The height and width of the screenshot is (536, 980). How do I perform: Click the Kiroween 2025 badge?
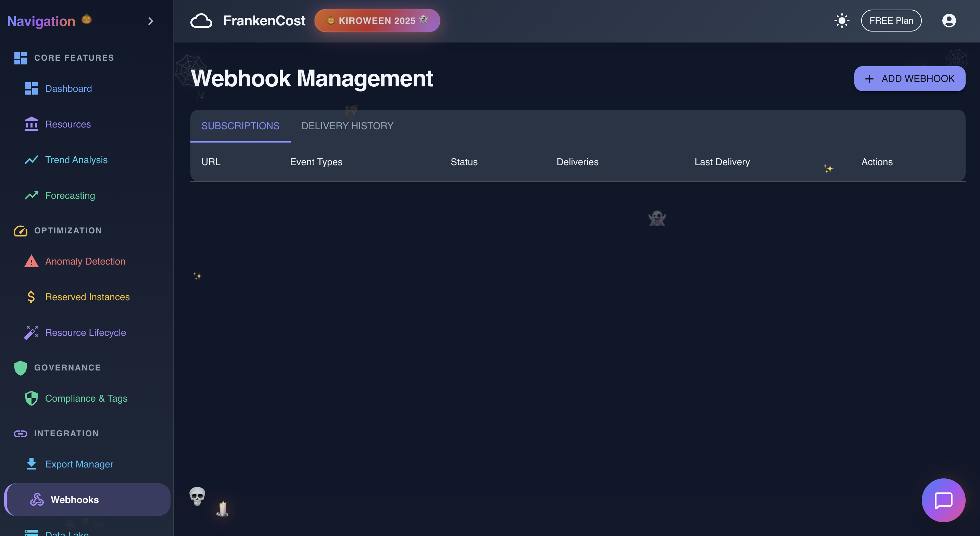click(377, 21)
